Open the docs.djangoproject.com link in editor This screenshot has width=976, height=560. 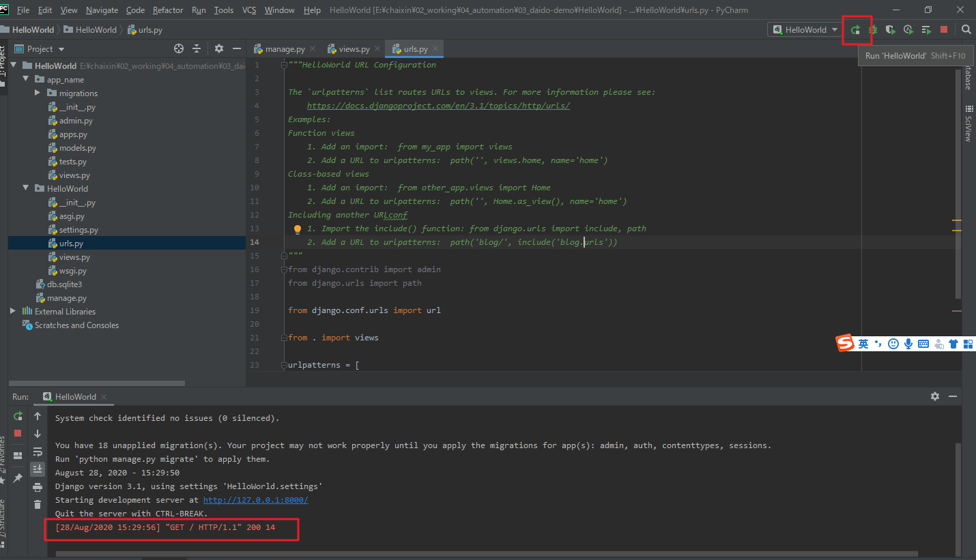(438, 106)
